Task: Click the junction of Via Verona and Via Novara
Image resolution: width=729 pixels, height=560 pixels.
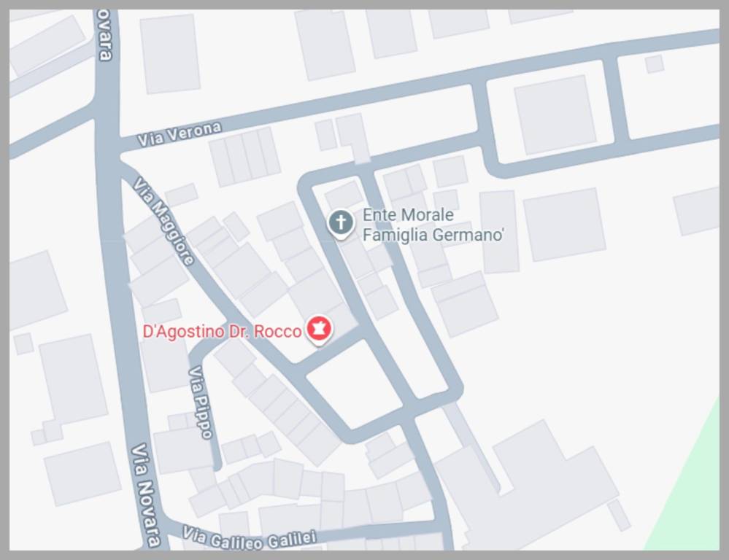Action: pos(108,144)
